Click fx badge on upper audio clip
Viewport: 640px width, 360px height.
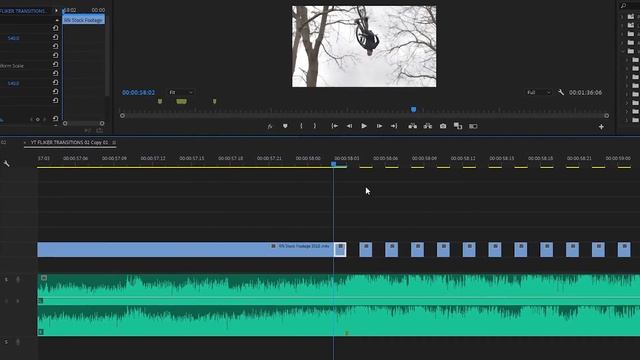[44, 278]
